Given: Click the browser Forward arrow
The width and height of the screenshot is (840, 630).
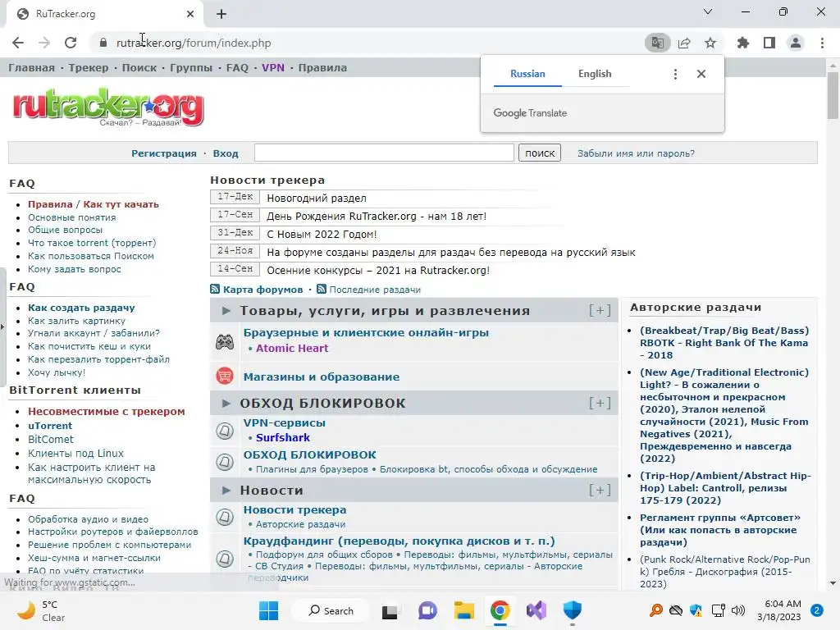Looking at the screenshot, I should 44,43.
